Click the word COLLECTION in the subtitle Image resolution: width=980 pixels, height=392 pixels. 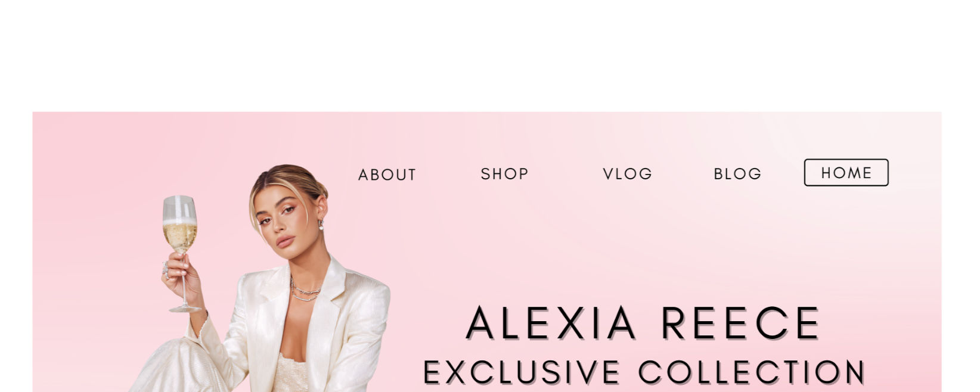[752, 372]
